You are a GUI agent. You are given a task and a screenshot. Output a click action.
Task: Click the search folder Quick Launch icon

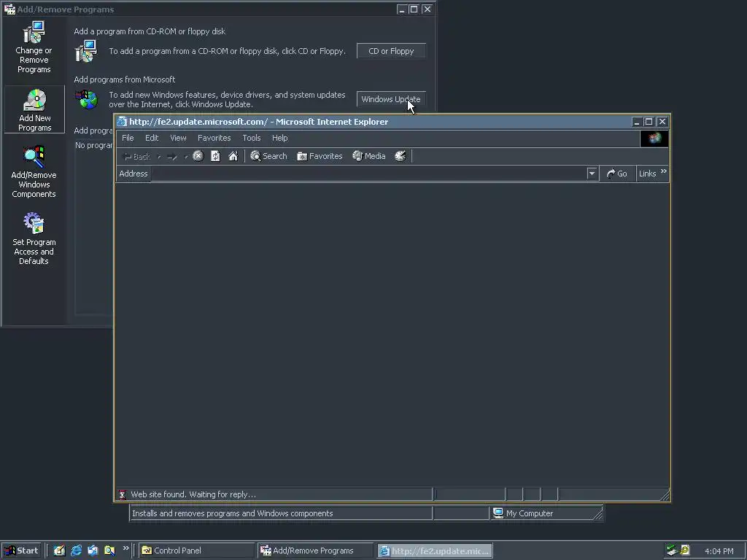[109, 551]
